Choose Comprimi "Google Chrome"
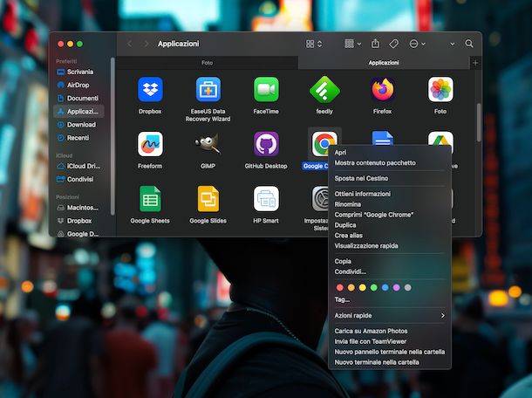Screen dimensions: 532x398 point(390,215)
